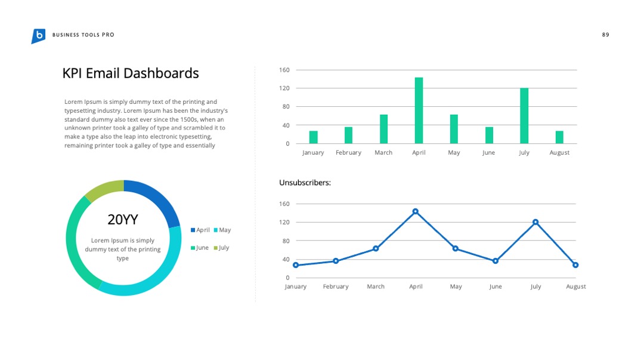The image size is (644, 363).
Task: Click the April peak point on the line chart
Action: tap(416, 211)
